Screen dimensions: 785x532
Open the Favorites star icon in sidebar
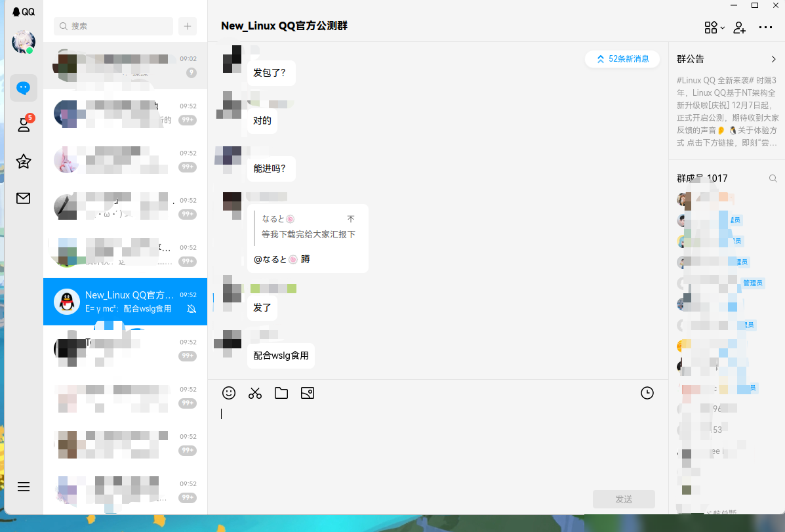pyautogui.click(x=24, y=161)
